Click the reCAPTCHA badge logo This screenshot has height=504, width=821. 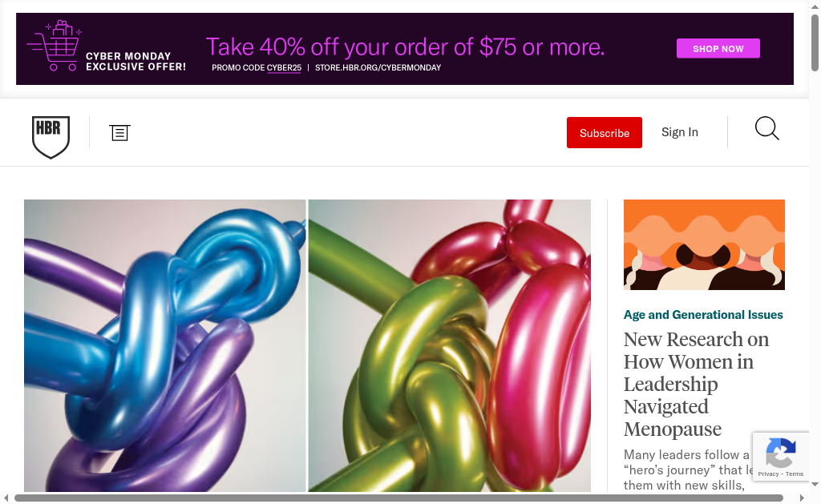[781, 453]
